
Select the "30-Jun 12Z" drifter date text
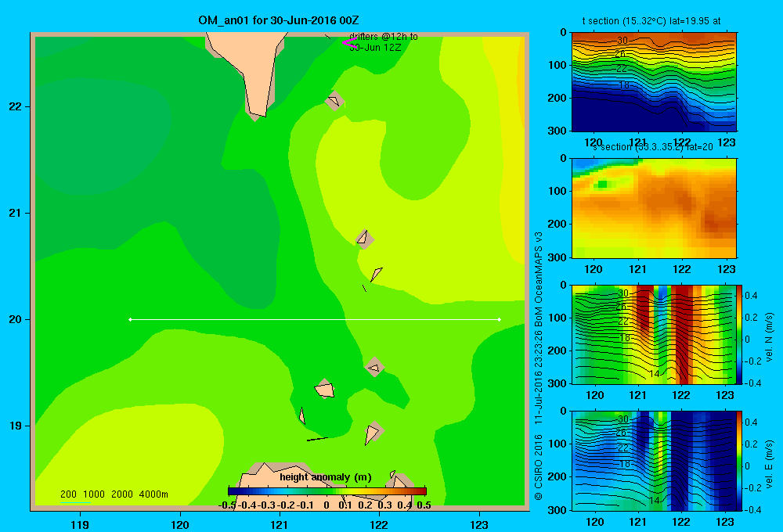pyautogui.click(x=375, y=48)
